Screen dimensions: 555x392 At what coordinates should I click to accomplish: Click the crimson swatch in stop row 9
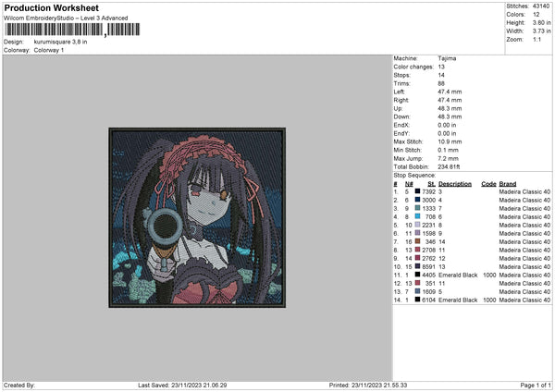pyautogui.click(x=417, y=258)
